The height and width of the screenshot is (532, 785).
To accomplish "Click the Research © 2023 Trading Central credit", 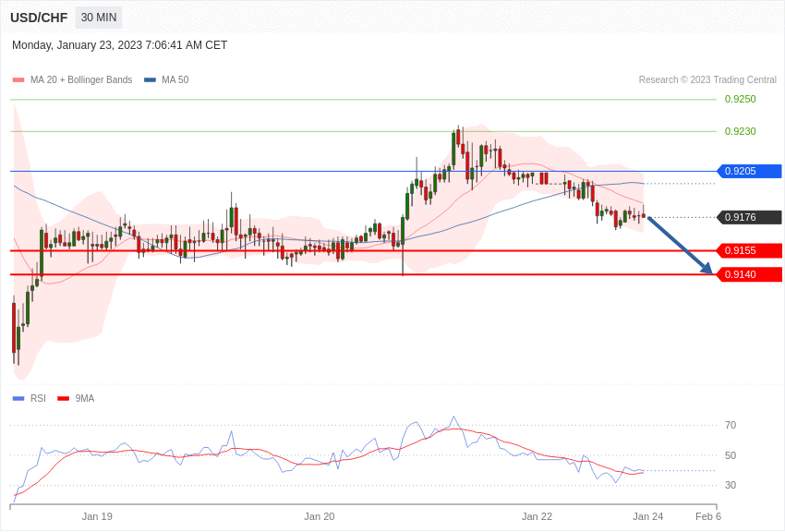I will click(707, 80).
